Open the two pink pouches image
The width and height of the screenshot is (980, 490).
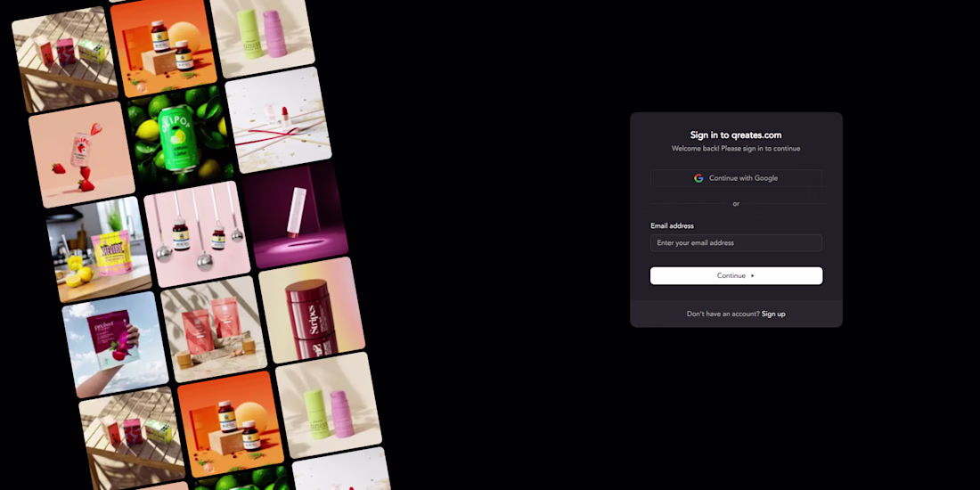point(214,330)
